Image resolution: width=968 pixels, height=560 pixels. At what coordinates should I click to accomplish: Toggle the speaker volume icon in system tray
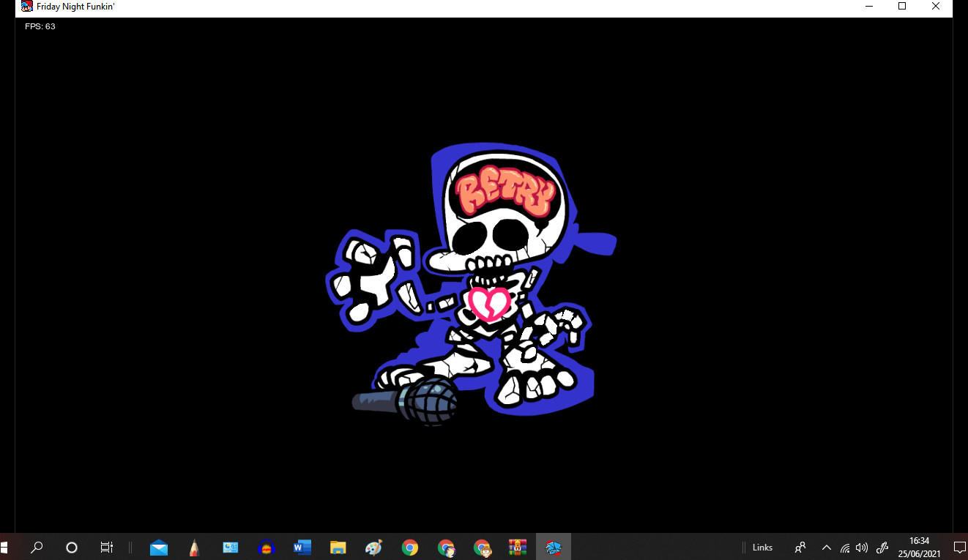[861, 547]
